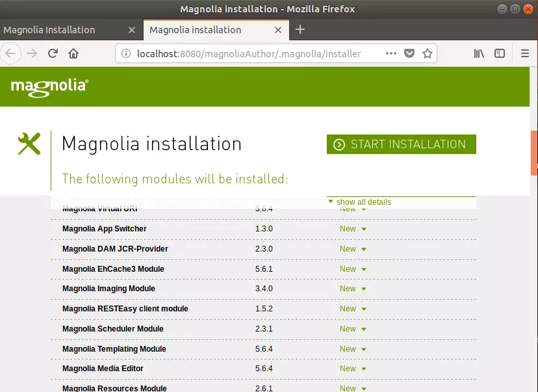Open Firefox Library icon

pyautogui.click(x=479, y=53)
